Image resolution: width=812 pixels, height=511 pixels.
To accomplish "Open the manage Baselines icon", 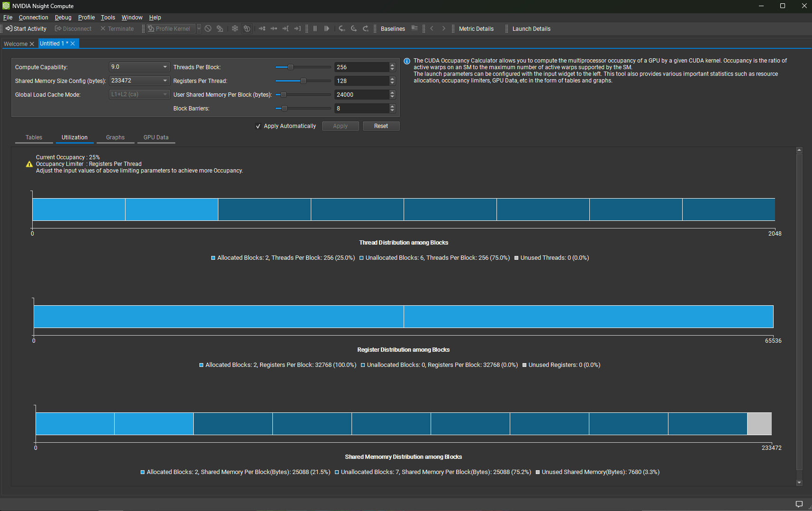I will click(415, 28).
